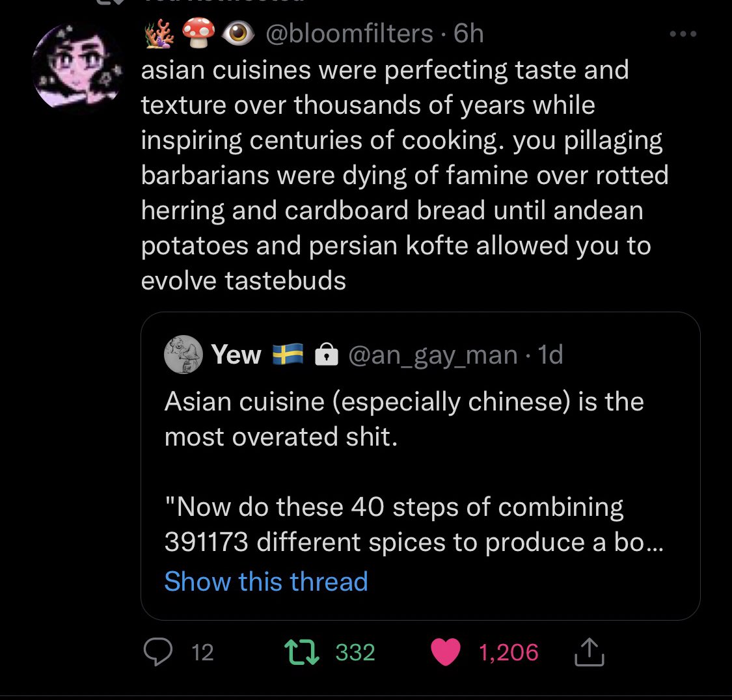Click the 332 retweets count

355,652
